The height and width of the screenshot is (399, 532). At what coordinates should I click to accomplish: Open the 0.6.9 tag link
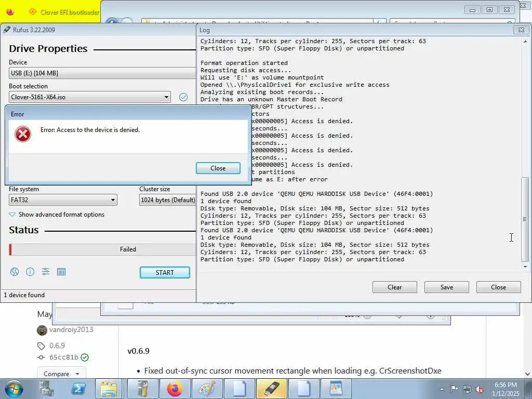(x=57, y=345)
